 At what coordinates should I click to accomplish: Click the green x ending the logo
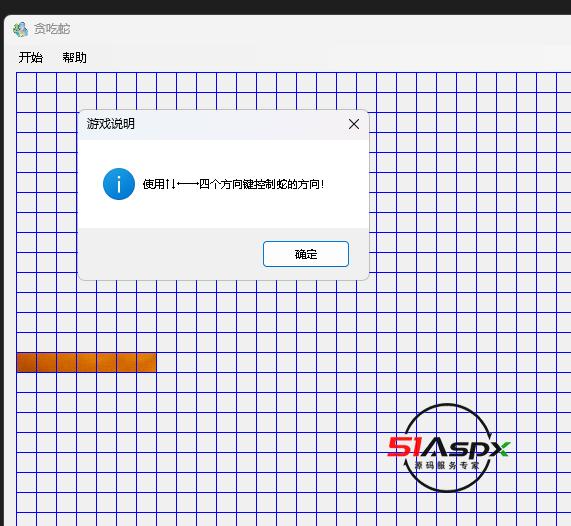click(501, 449)
